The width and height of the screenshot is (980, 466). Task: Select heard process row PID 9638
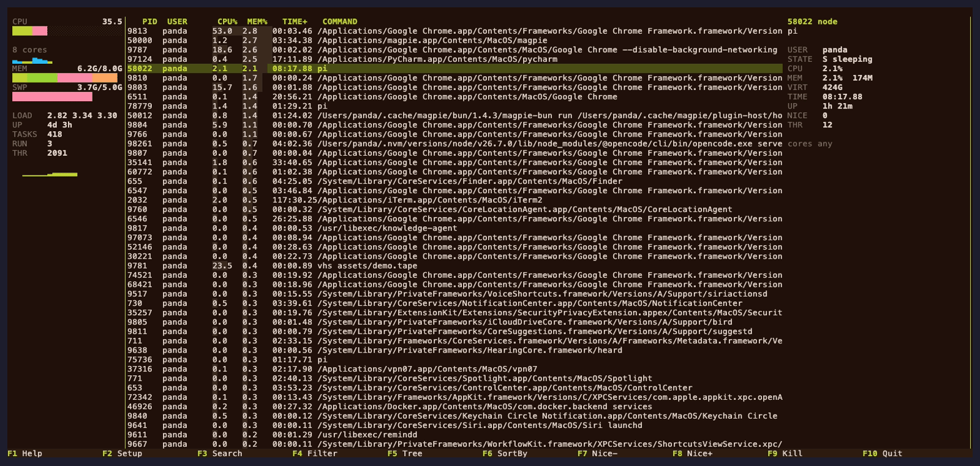(x=454, y=350)
